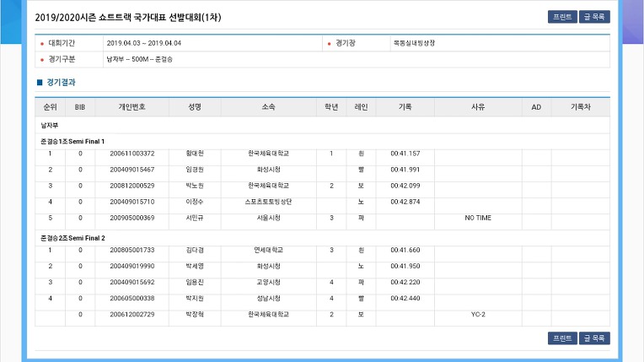Click the 프린트 button beside the page title

(562, 17)
